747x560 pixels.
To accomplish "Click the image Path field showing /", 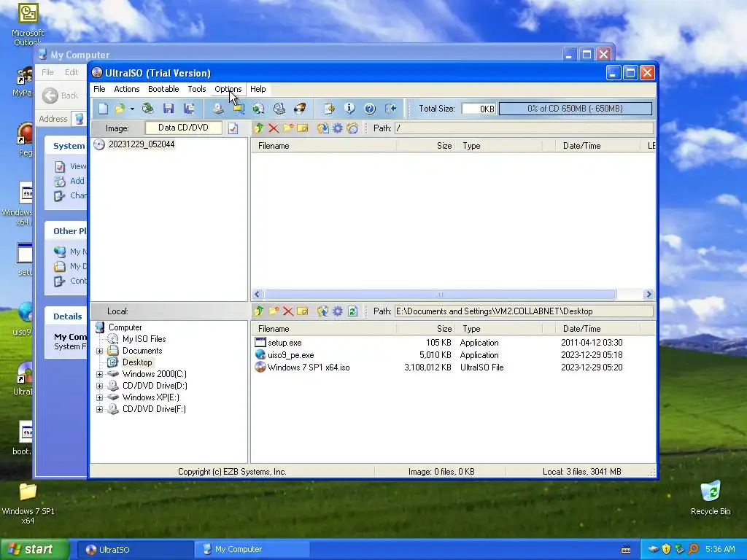I will coord(524,128).
